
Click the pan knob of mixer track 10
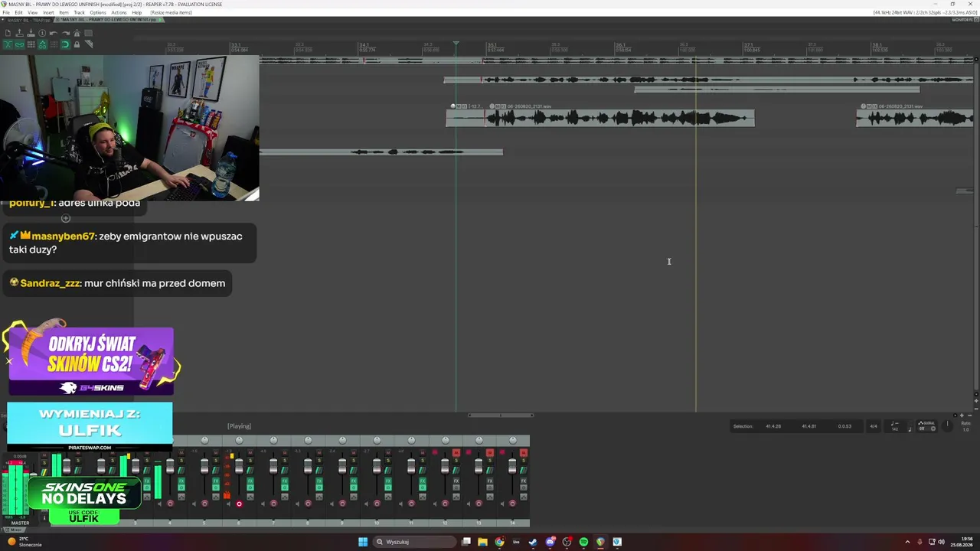(x=377, y=440)
